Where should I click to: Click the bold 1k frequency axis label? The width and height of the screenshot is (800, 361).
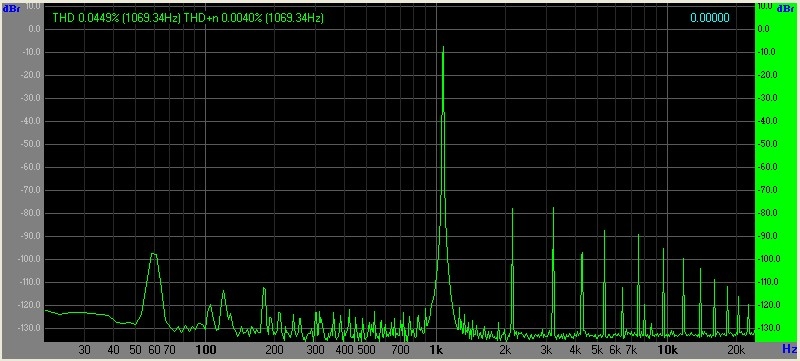436,350
